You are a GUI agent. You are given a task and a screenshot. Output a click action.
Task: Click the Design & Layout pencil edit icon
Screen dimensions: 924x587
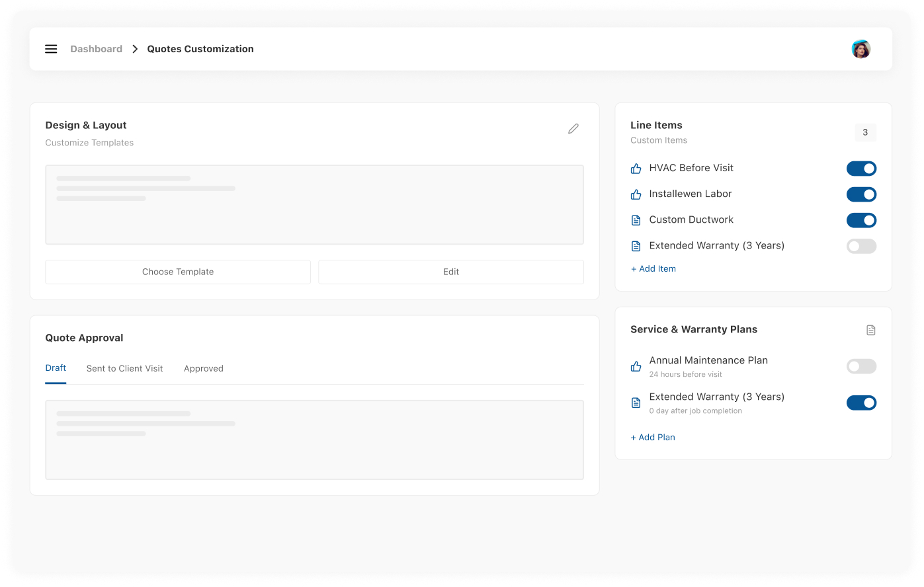(x=573, y=129)
